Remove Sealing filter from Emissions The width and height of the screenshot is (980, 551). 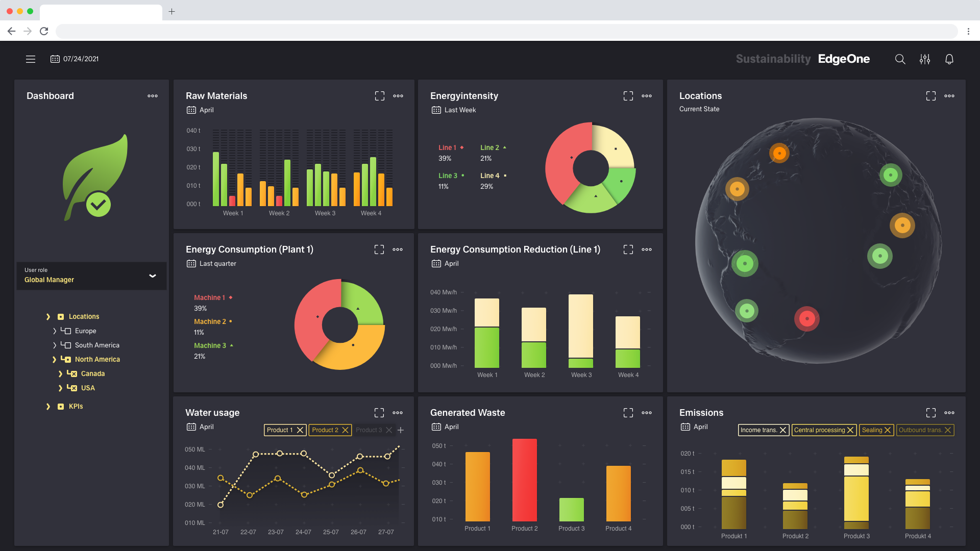click(x=888, y=430)
